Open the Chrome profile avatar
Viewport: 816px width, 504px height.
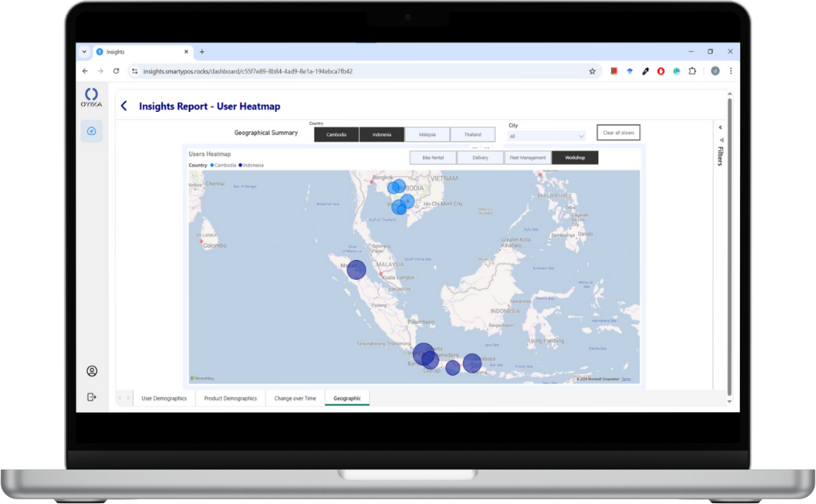(715, 71)
